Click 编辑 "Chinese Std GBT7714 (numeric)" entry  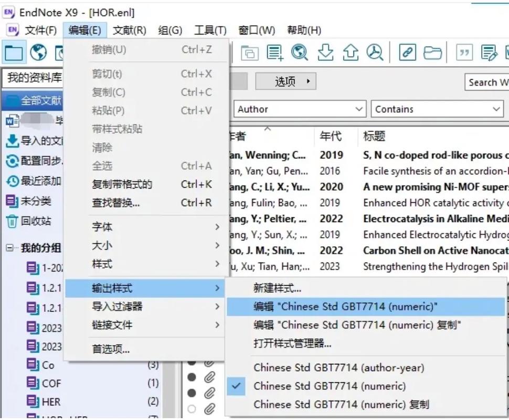[366, 307]
